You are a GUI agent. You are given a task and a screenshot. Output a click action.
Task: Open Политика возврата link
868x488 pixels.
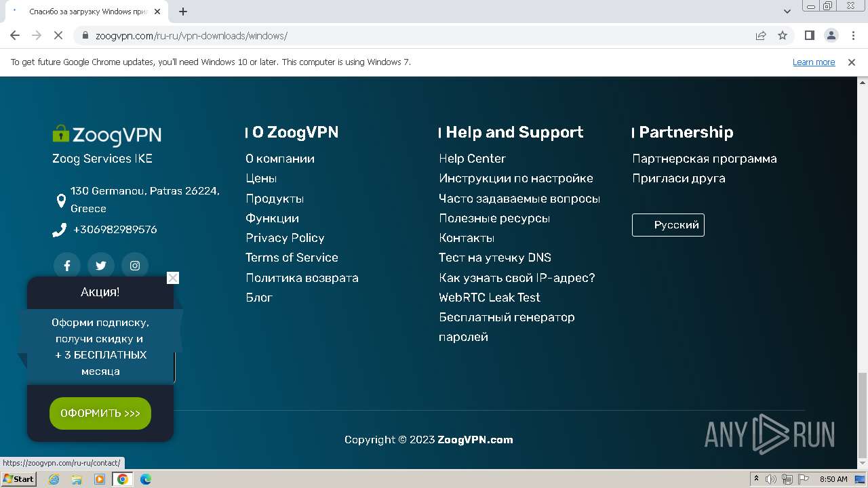click(302, 278)
